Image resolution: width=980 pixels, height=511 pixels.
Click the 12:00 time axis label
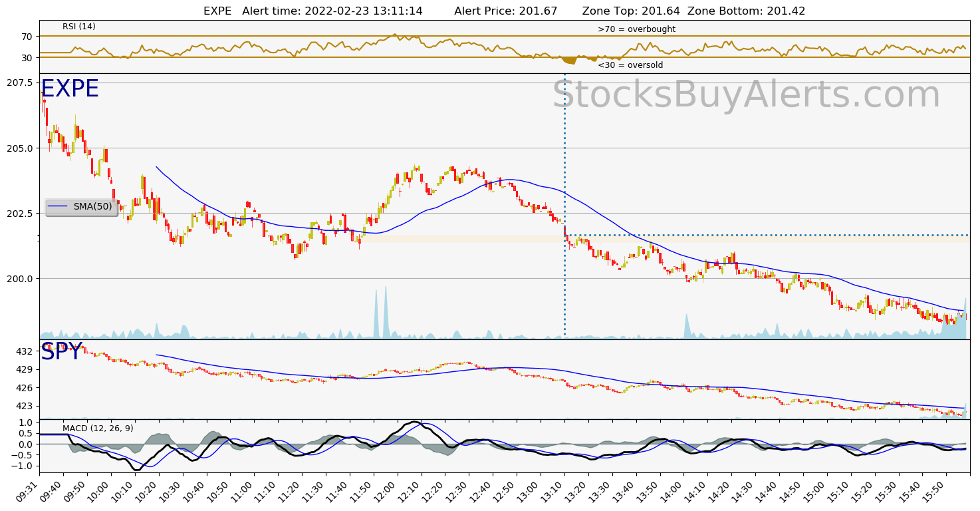pos(387,492)
